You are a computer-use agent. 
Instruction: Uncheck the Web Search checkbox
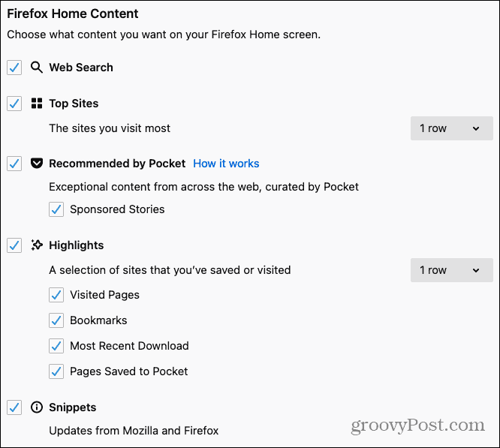pyautogui.click(x=14, y=68)
